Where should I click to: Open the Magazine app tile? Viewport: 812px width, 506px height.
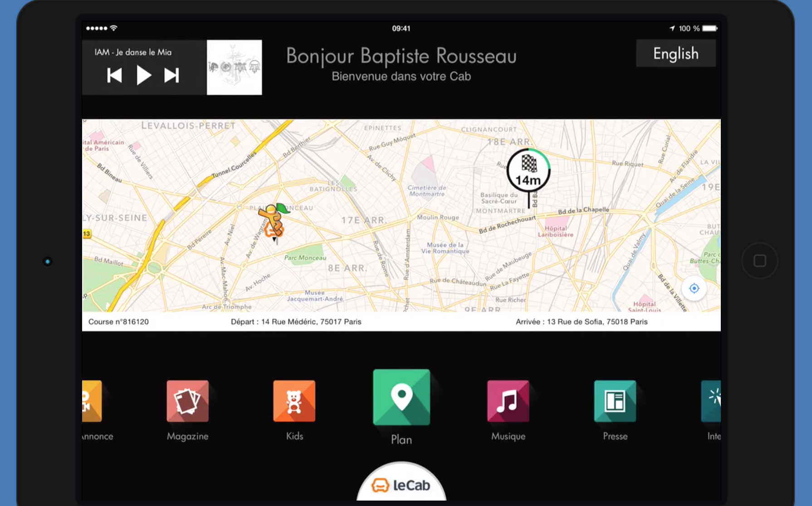187,401
